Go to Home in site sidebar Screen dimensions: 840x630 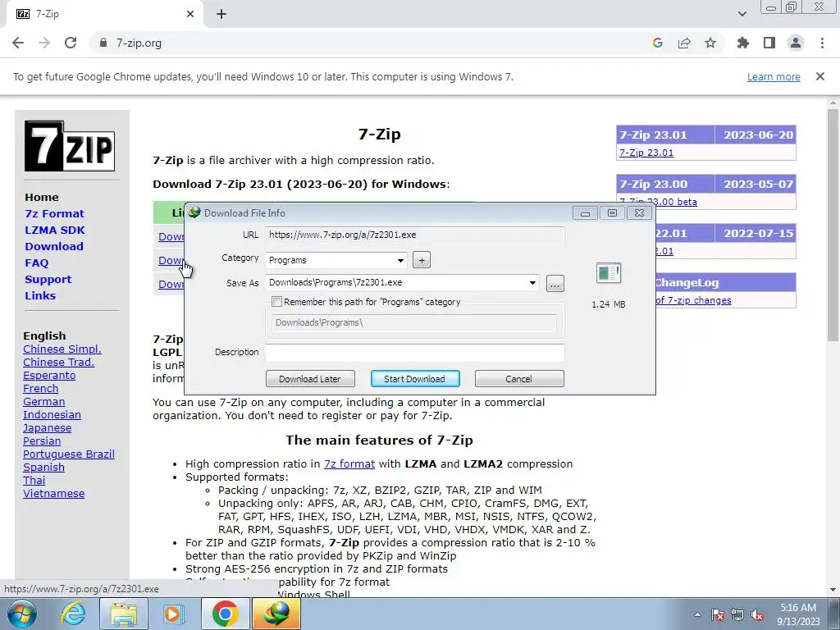pos(42,197)
